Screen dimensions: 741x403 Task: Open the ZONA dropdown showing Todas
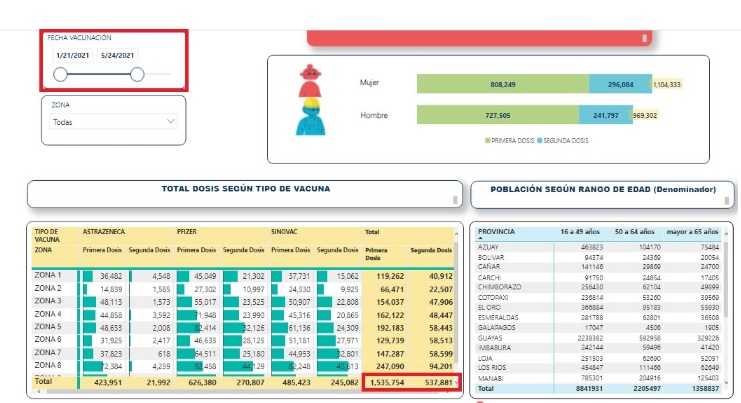[x=113, y=122]
